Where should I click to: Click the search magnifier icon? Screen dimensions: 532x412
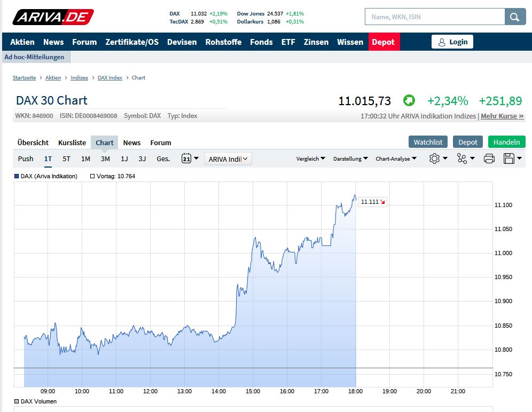[514, 17]
